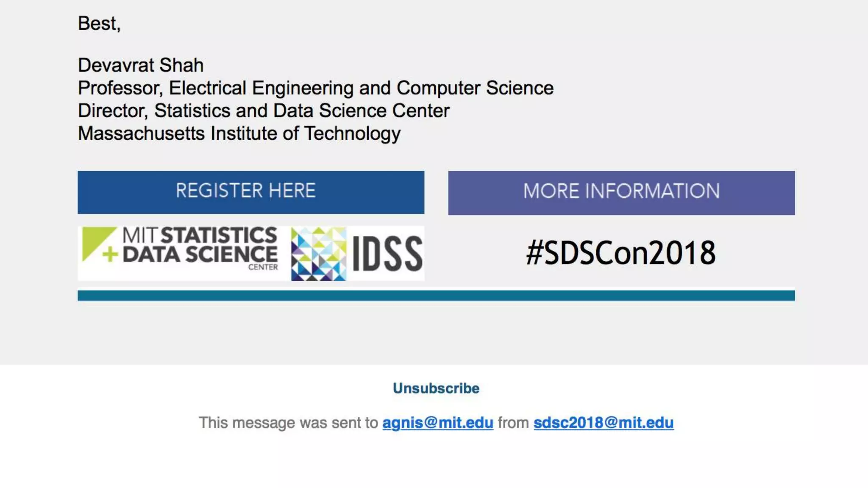Open the agnis@mit.edu email link

pos(438,422)
